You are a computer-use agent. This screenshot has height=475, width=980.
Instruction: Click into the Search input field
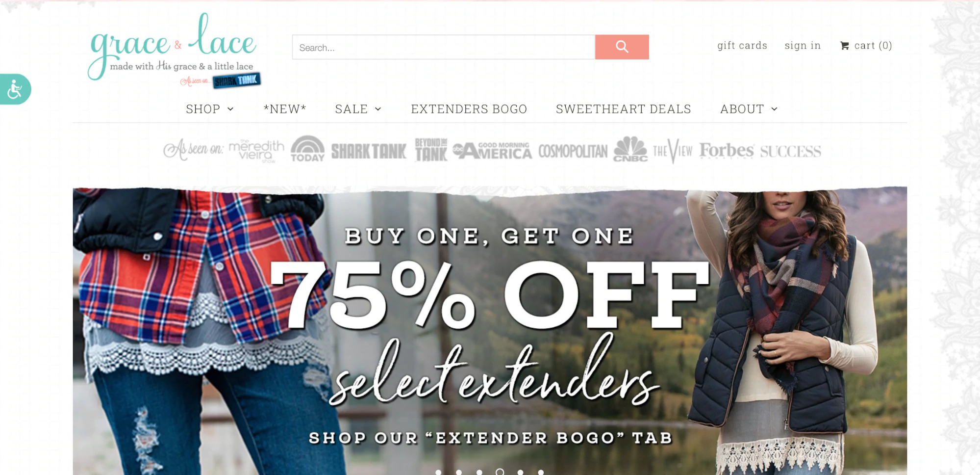point(444,47)
